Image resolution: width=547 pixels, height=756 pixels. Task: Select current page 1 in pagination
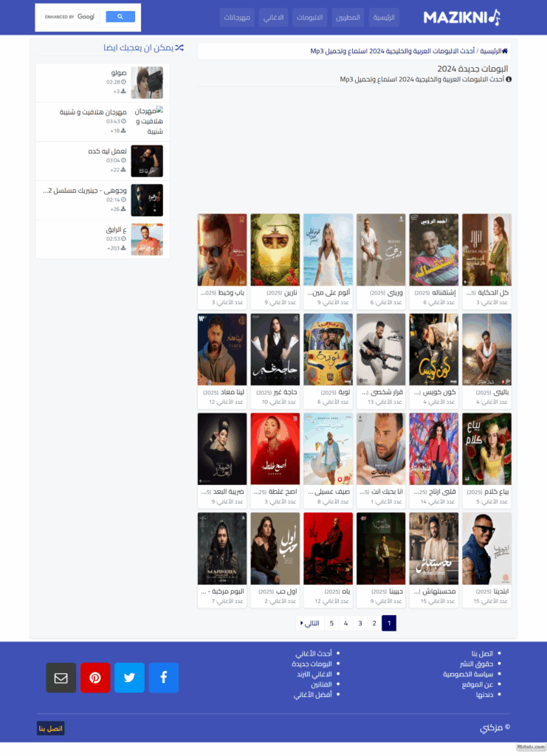389,623
